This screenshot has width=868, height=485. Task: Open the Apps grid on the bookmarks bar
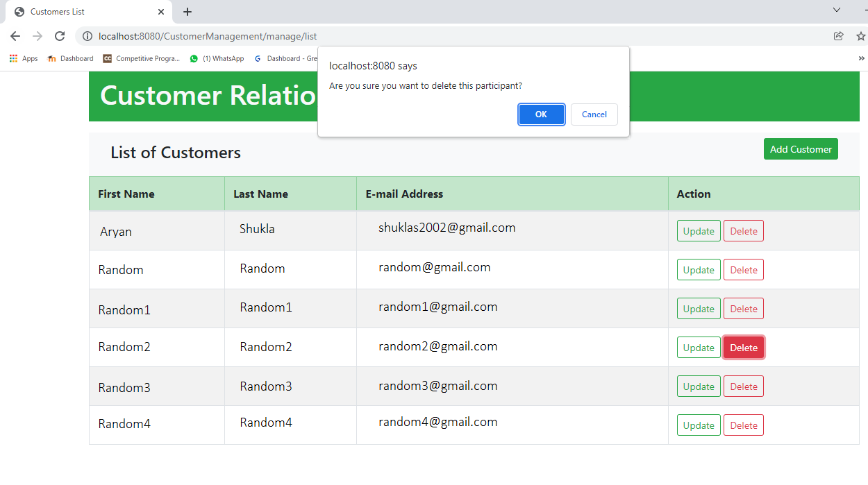click(12, 58)
